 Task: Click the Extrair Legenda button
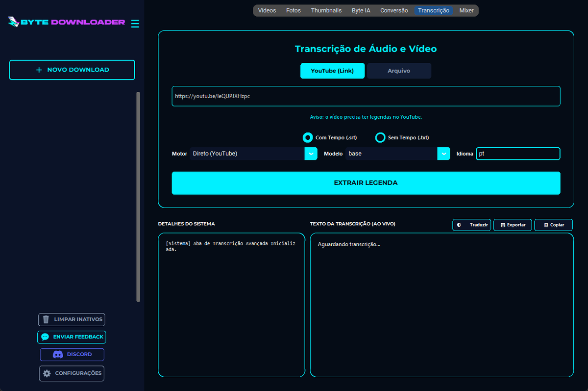coord(366,183)
